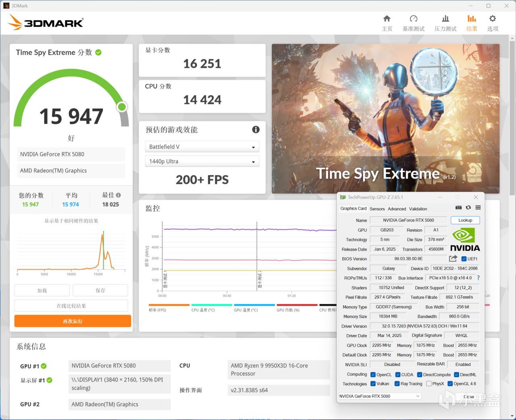Click the Close button in GPU-Z

point(468,397)
